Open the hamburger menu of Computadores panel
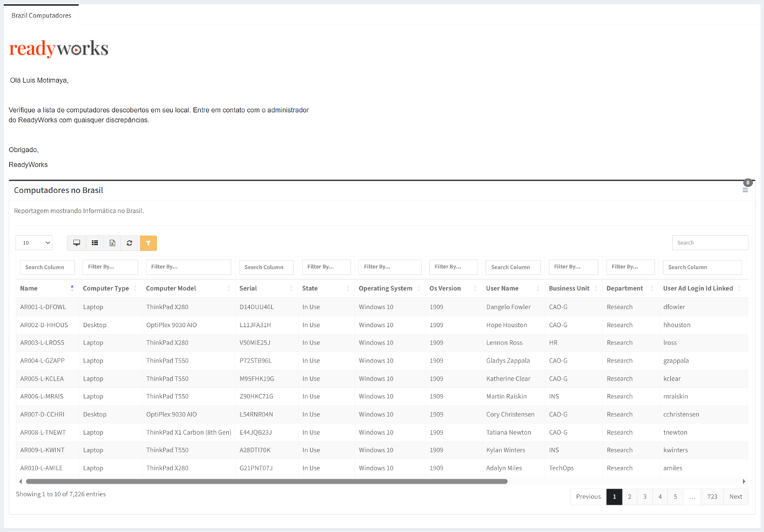Screen dimensions: 764x532 point(745,190)
